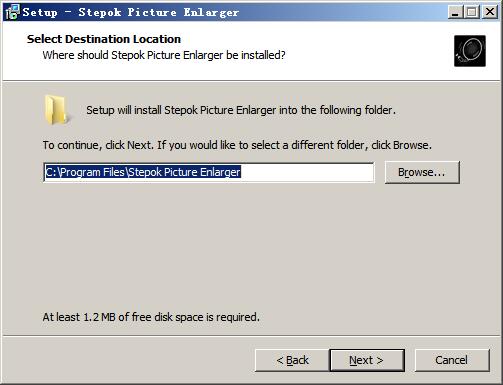Click the yellow folder icon
The image size is (503, 385).
(x=57, y=110)
